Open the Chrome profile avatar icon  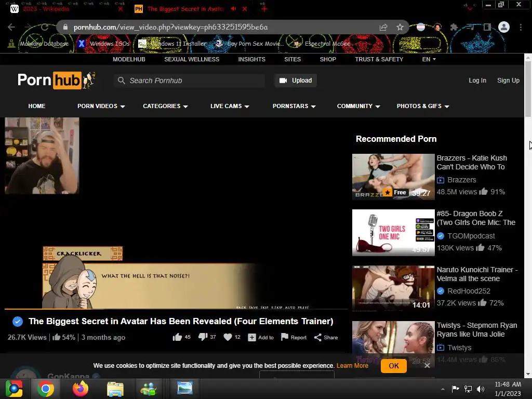tap(504, 27)
